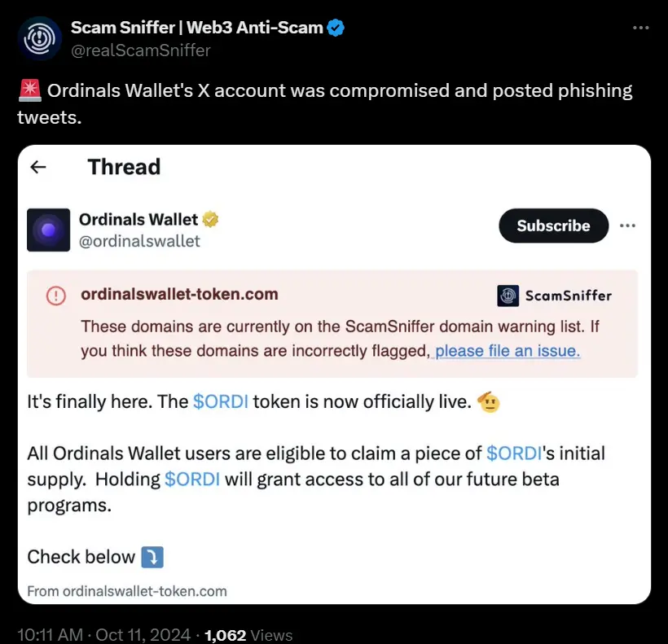The width and height of the screenshot is (668, 644).
Task: Click the Scam Sniffer profile avatar
Action: [38, 37]
